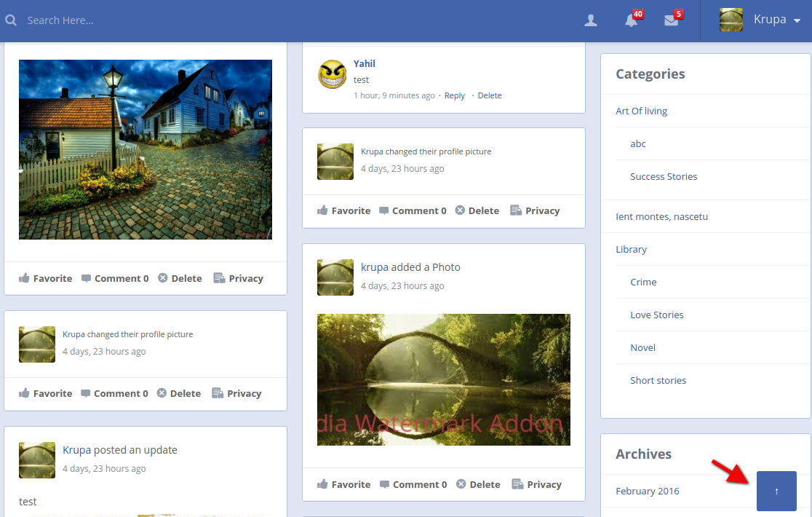Open Privacy on bridge photo post
The image size is (812, 517).
(536, 484)
